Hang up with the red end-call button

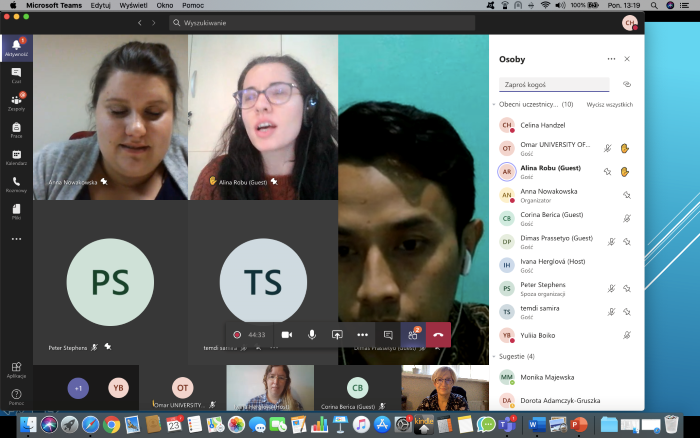[x=438, y=335]
